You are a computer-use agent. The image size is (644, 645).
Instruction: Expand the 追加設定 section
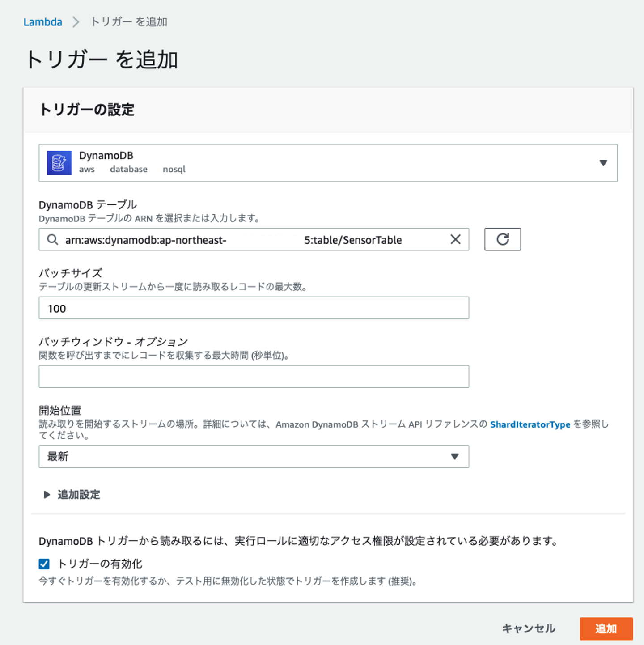(72, 495)
